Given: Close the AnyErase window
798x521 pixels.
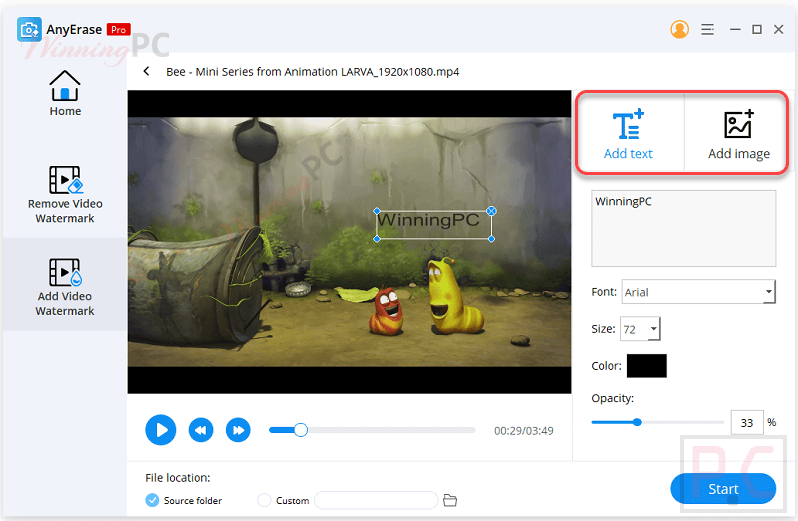Looking at the screenshot, I should (x=779, y=30).
